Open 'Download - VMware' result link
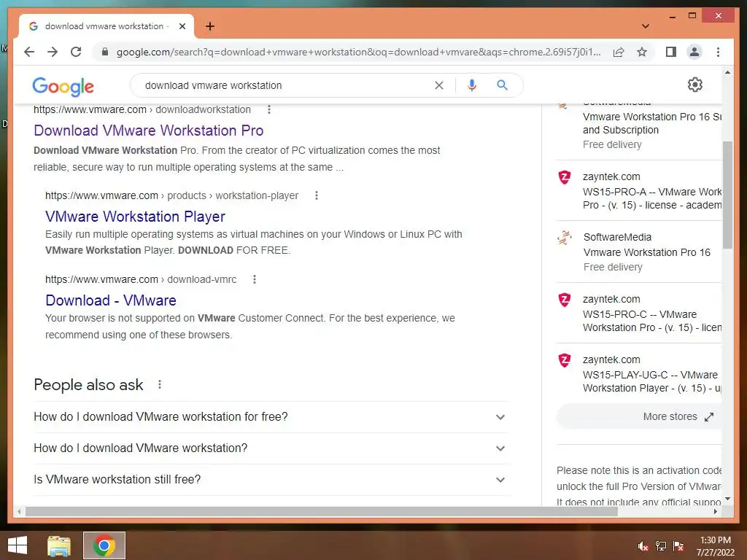Screen dimensions: 747x560 tap(111, 300)
